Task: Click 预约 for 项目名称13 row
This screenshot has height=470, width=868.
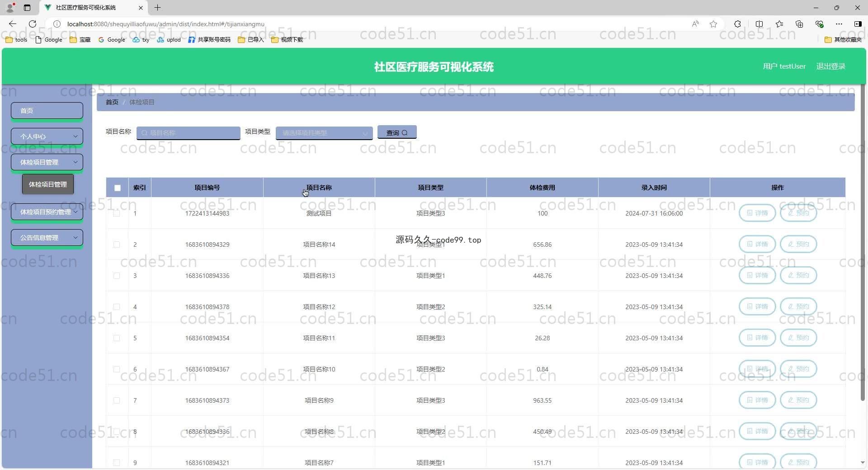Action: [x=798, y=275]
